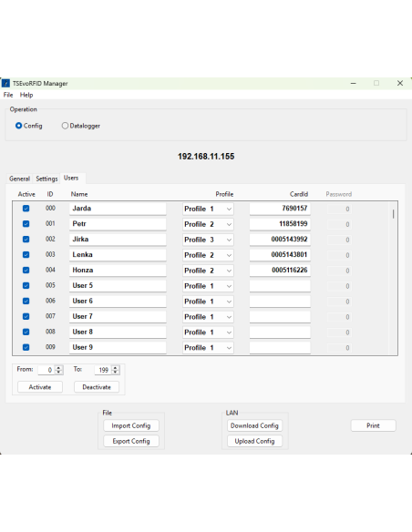Screen dimensions: 412x532
Task: Open Jirka's Profile 3 dropdown
Action: 208,240
